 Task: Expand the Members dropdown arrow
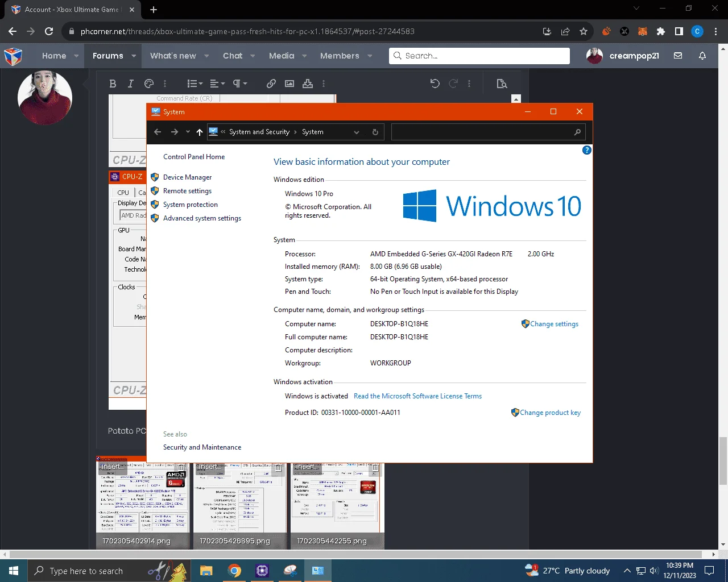(x=370, y=56)
